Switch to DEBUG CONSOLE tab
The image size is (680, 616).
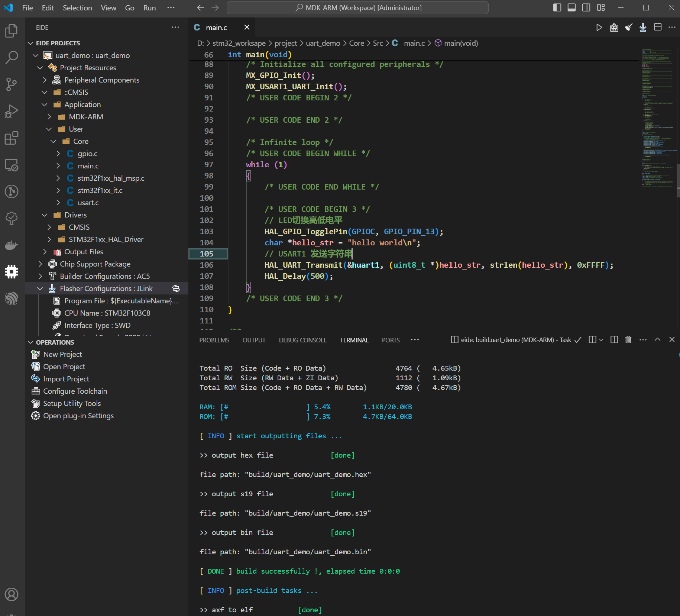(303, 340)
